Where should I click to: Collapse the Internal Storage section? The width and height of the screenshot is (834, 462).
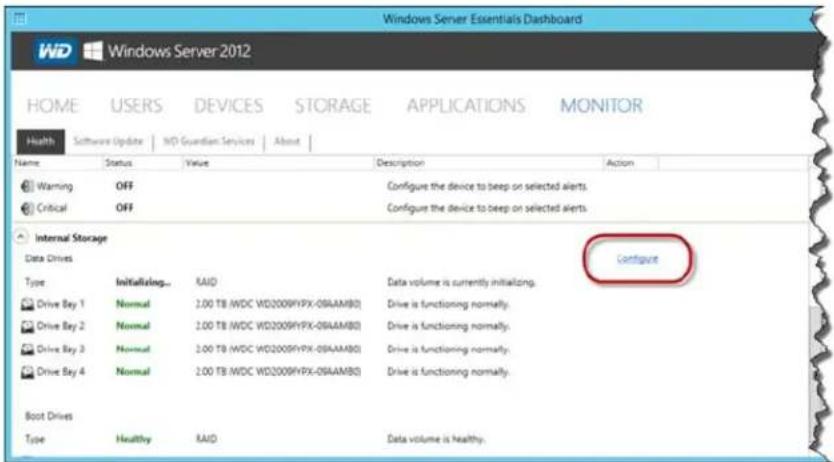tap(20, 237)
